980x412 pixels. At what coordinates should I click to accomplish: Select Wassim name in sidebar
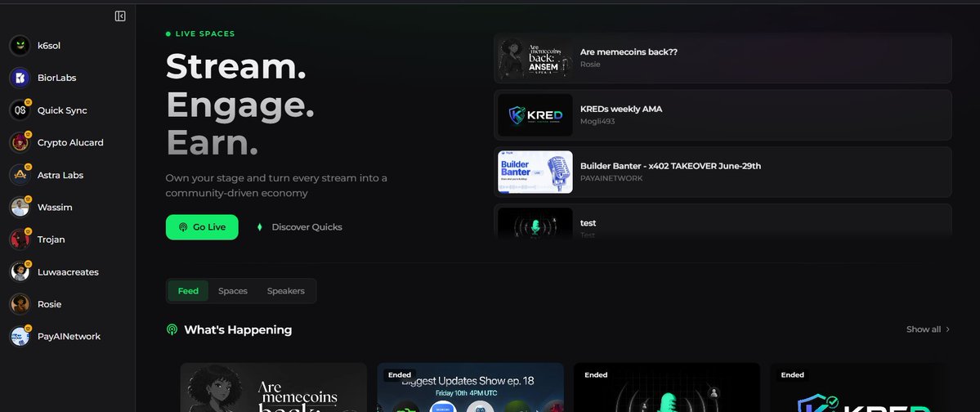tap(55, 207)
